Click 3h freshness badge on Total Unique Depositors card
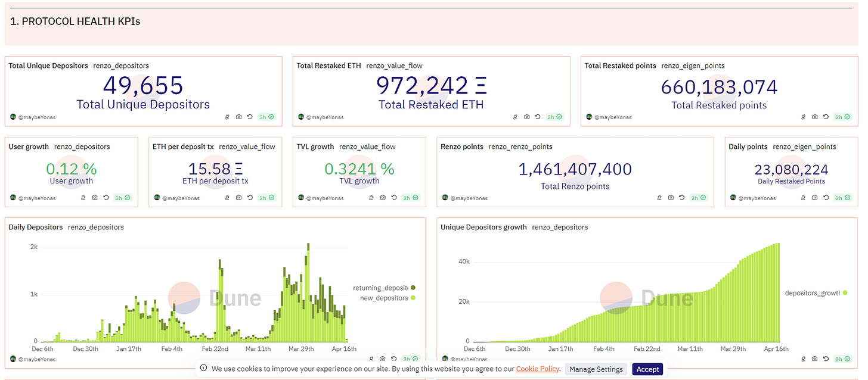 pos(266,117)
